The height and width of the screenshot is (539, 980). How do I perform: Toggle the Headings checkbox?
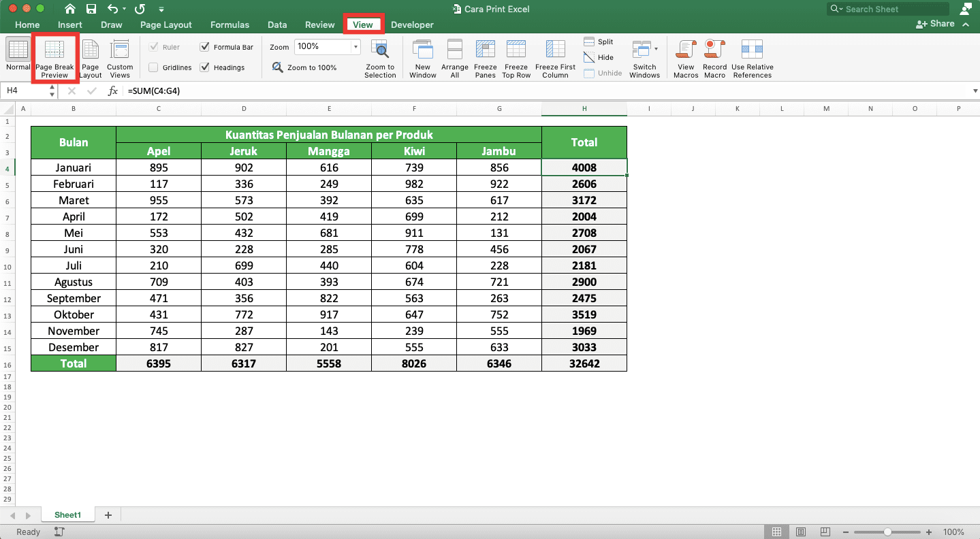coord(205,67)
